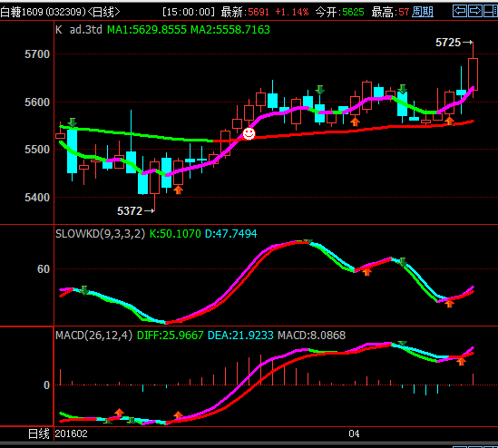Click the left arrow navigation icon
Viewport: 498px width, 448px height.
(x=460, y=11)
